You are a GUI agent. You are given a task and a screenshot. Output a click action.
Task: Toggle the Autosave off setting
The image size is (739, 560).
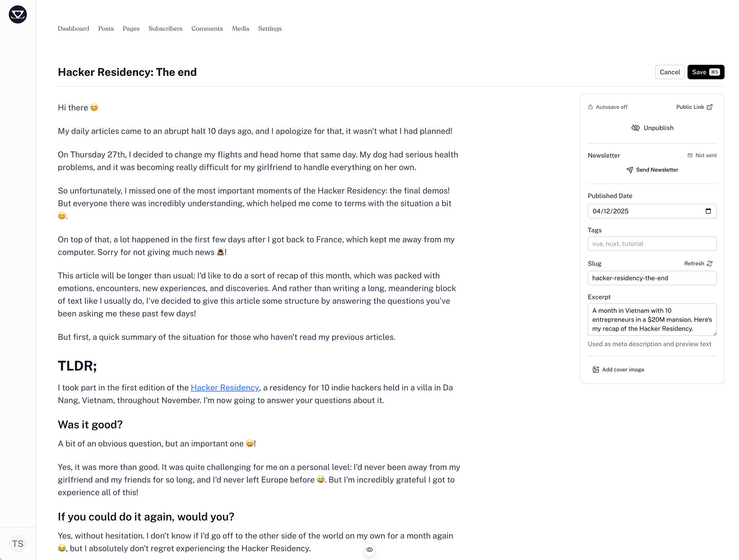pyautogui.click(x=608, y=107)
